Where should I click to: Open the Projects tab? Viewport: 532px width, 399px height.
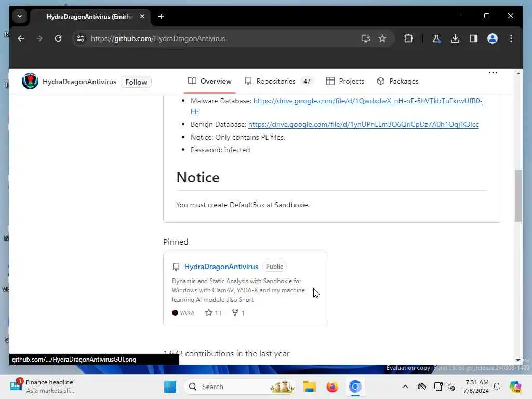345,81
